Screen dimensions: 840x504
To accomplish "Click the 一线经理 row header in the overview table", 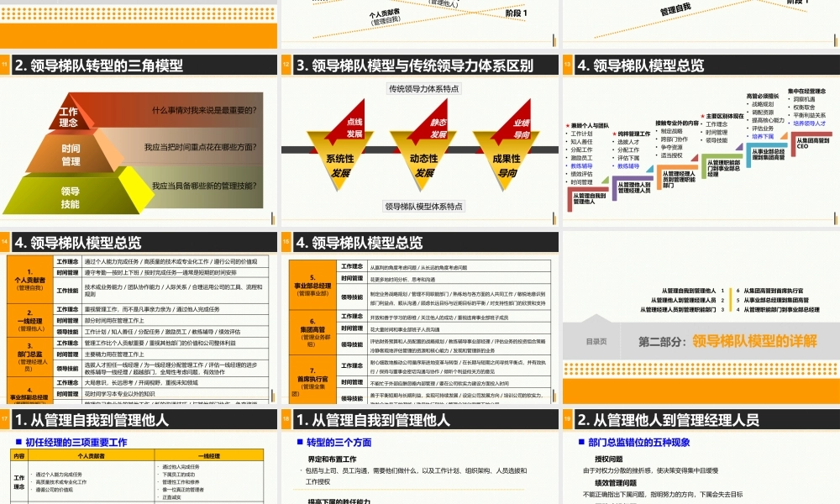I will click(x=30, y=321).
